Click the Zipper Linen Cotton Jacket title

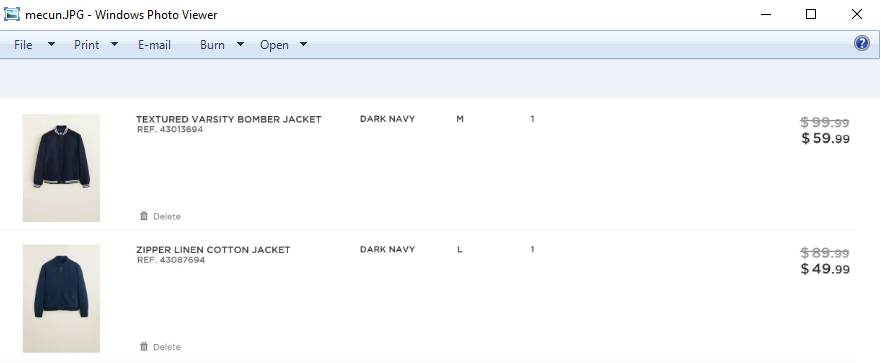(x=213, y=249)
